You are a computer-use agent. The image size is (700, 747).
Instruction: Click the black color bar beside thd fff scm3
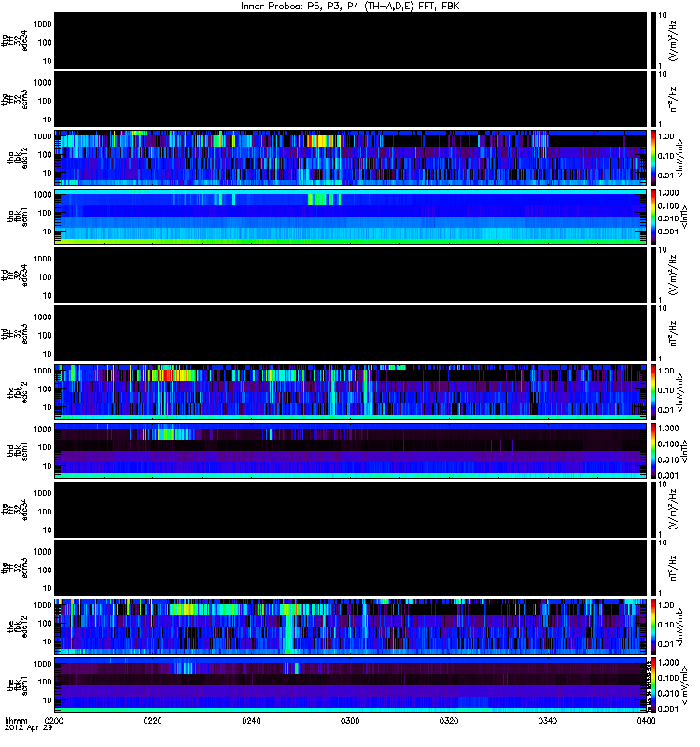pos(652,333)
